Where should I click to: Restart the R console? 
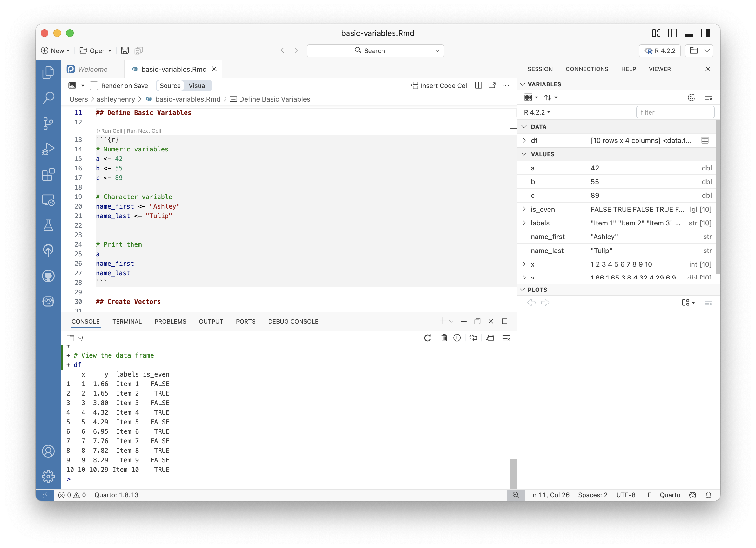click(x=428, y=337)
